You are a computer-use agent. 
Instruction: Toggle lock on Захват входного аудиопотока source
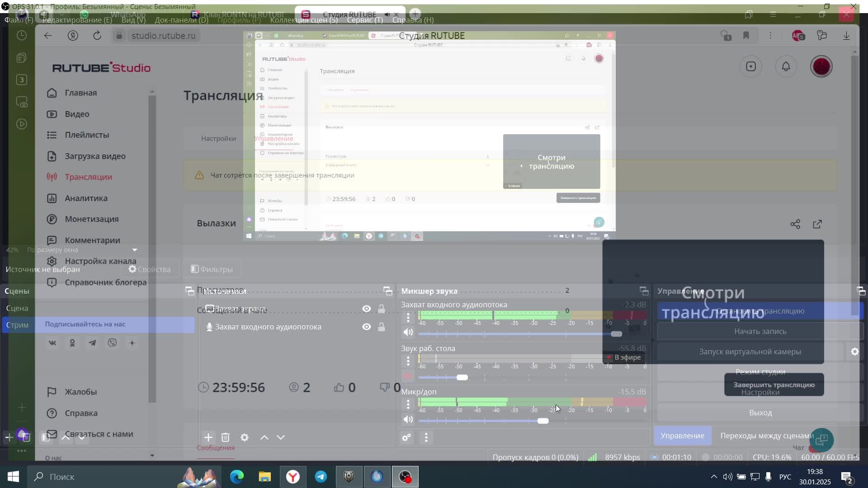click(382, 327)
